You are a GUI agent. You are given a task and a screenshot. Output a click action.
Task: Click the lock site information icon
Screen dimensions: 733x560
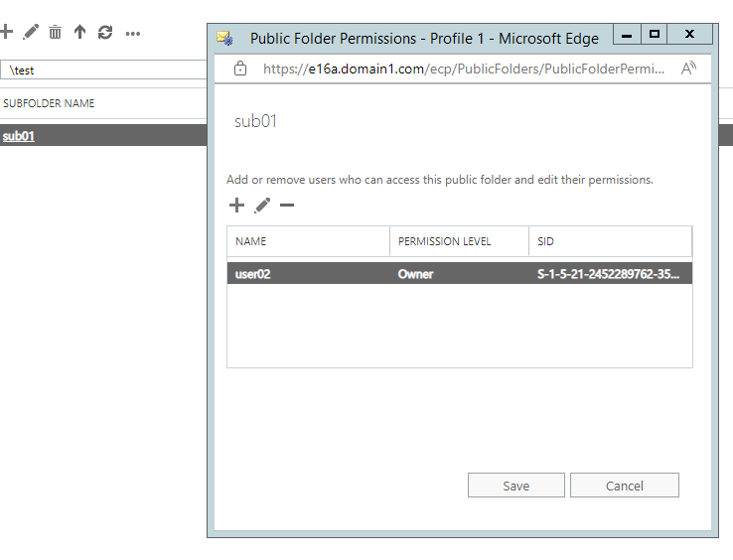tap(240, 69)
